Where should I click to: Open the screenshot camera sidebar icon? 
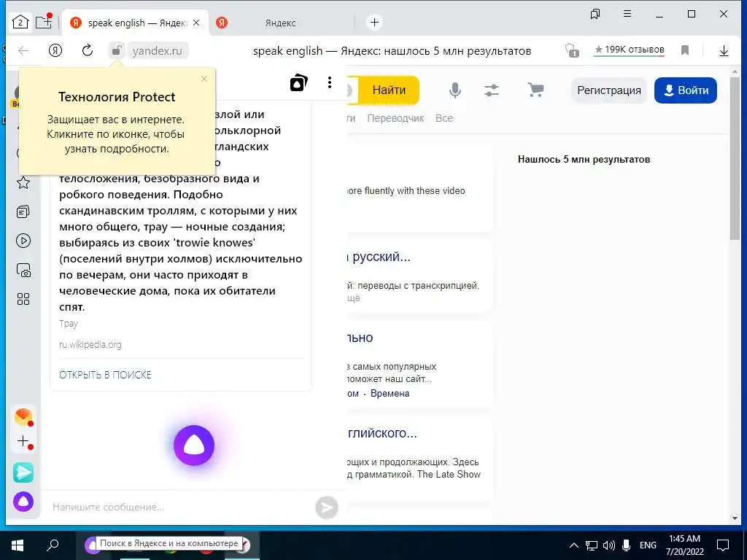pos(23,270)
